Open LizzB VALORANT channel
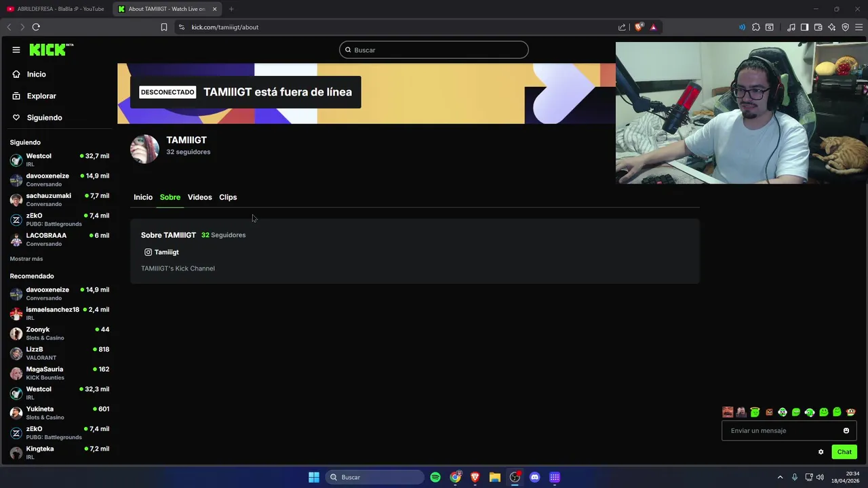Image resolution: width=868 pixels, height=488 pixels. (60, 353)
